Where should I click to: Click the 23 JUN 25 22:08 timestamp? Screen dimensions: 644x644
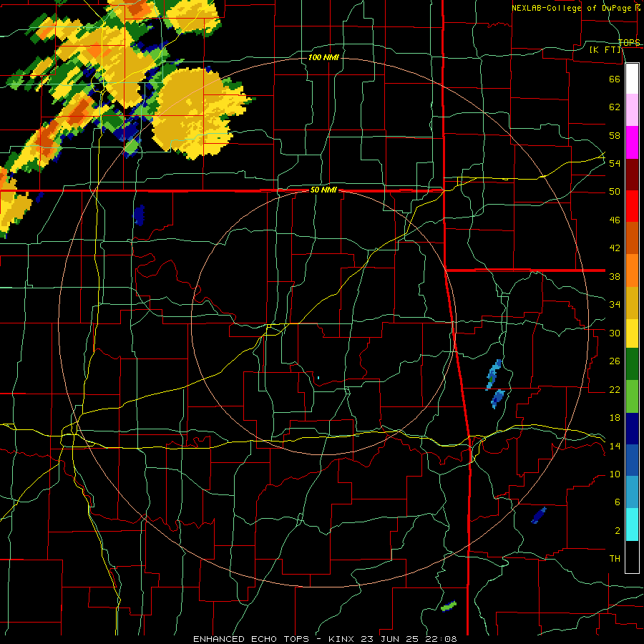(x=409, y=639)
